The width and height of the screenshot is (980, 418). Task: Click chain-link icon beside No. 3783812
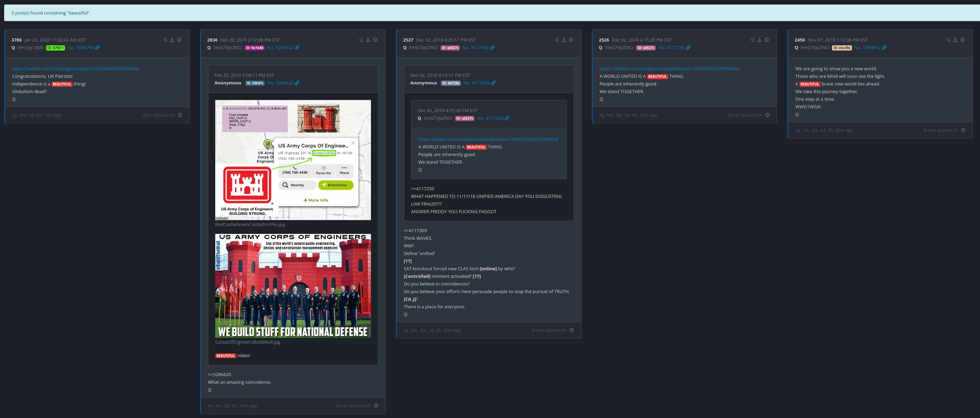[x=884, y=47]
